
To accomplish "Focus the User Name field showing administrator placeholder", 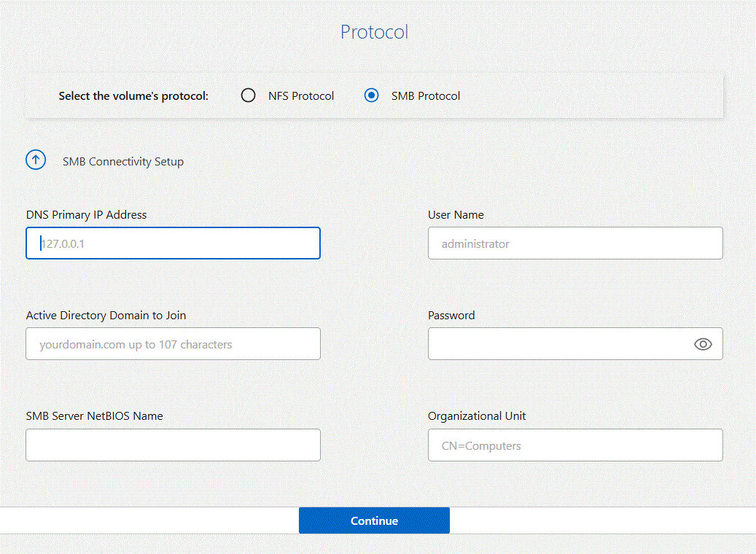I will (x=574, y=243).
